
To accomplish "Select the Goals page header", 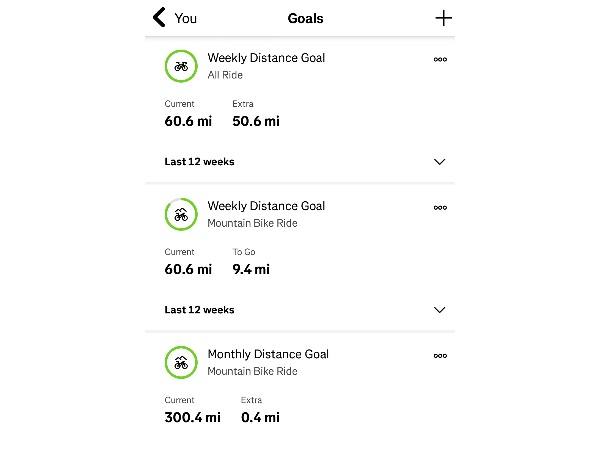I will tap(305, 18).
